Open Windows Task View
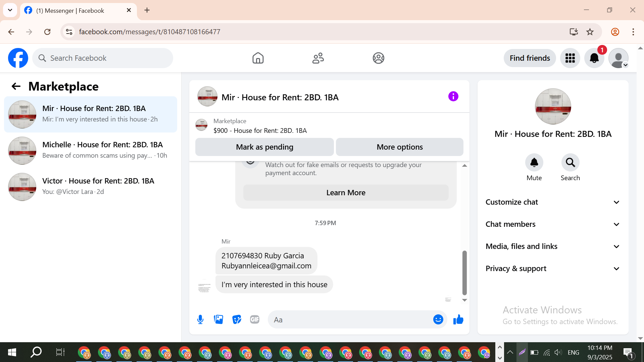The image size is (644, 362). 60,352
